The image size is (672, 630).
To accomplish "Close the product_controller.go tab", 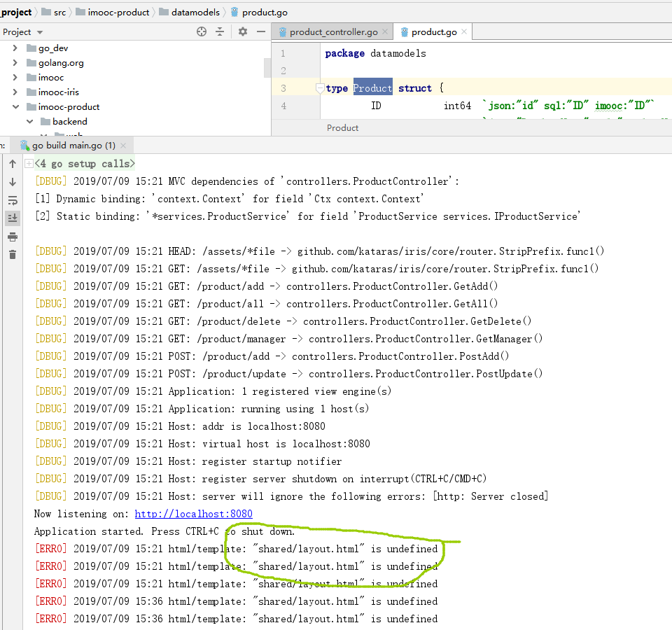I will point(385,31).
